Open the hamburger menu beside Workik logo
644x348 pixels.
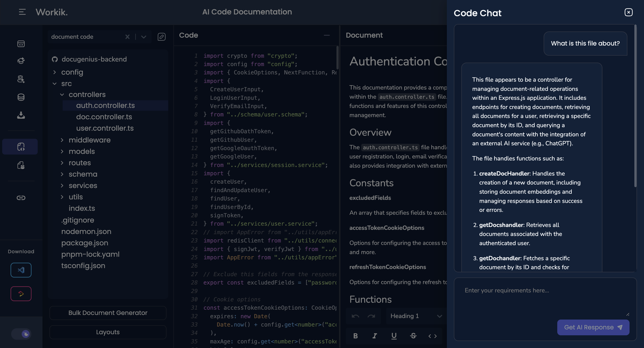[x=22, y=12]
